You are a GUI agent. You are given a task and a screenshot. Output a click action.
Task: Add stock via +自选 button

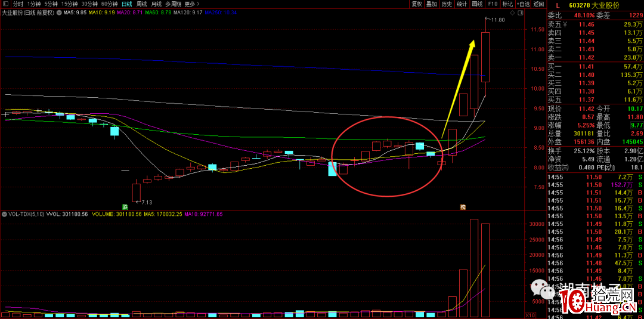tap(524, 4)
